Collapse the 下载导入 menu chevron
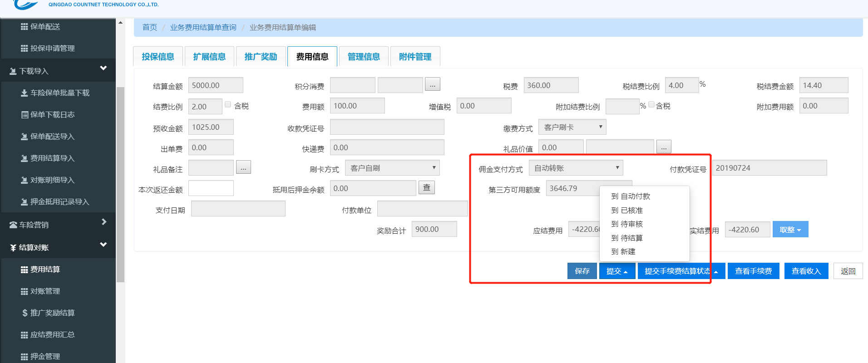 click(x=104, y=68)
